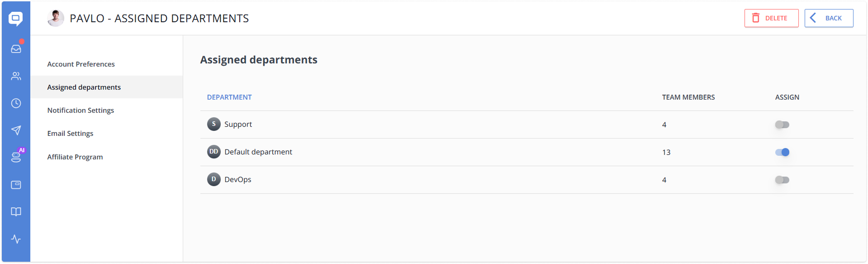Open the AI chatbot icon in the sidebar
868x264 pixels.
[16, 158]
